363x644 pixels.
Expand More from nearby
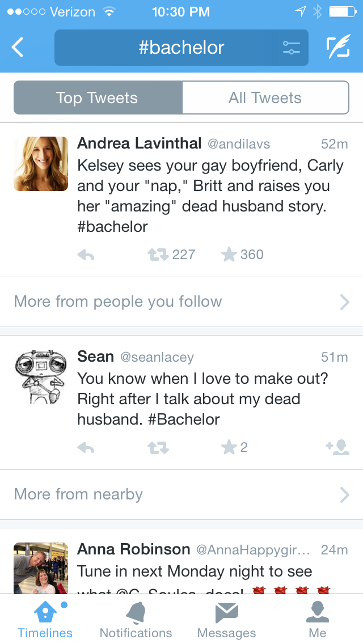click(181, 494)
